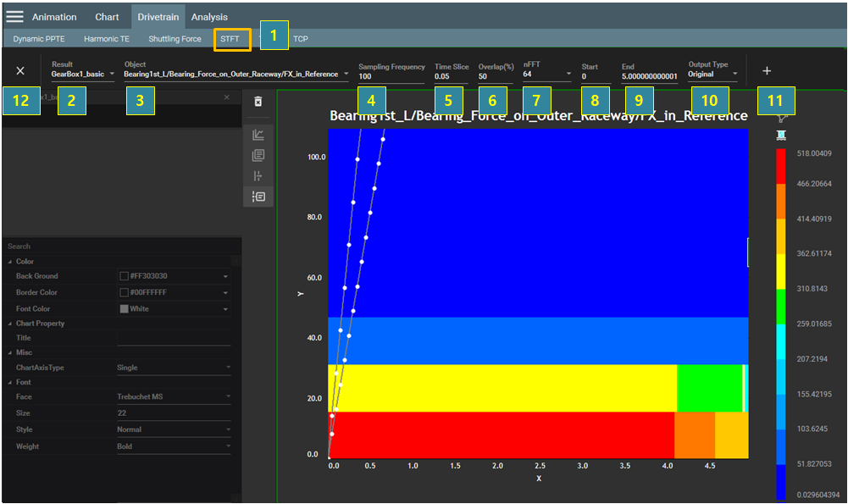
Task: Select the line chart icon in vertical toolbar
Action: 258,135
